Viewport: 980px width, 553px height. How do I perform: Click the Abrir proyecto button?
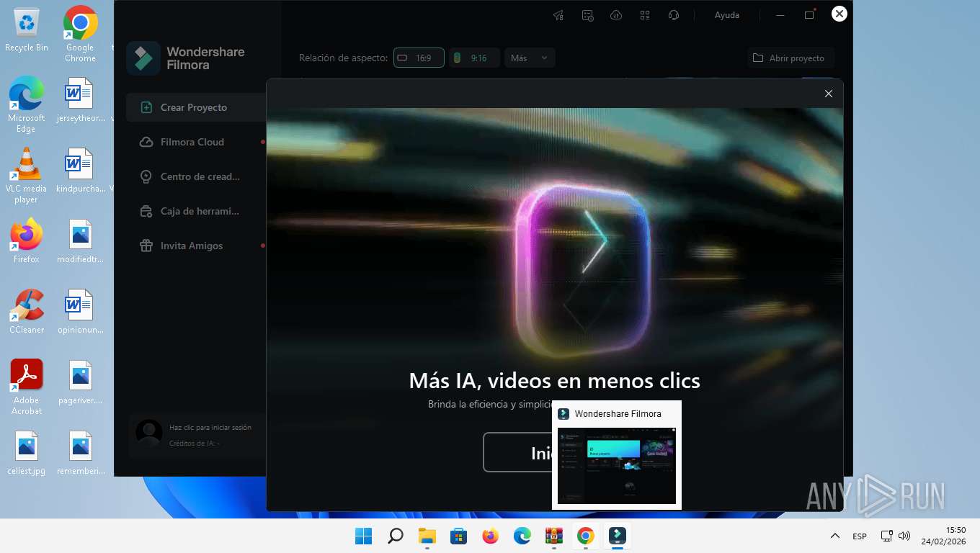pos(790,58)
